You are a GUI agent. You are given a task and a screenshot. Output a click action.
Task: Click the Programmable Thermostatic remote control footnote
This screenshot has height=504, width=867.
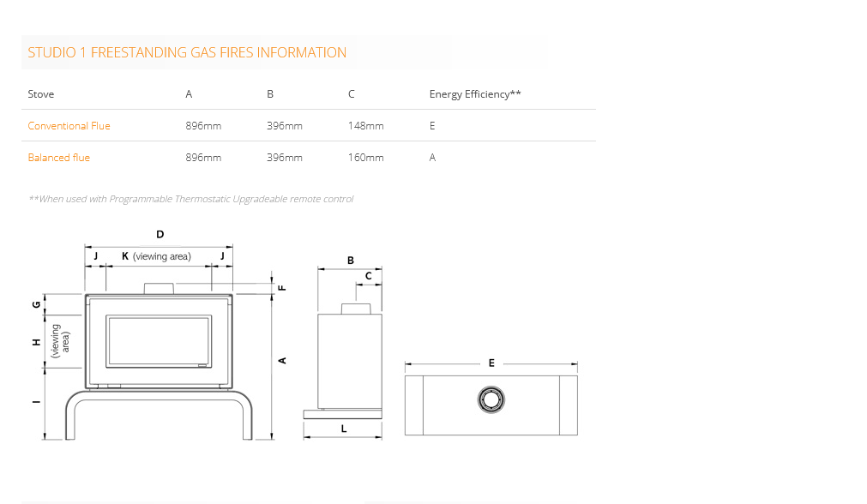[x=190, y=199]
